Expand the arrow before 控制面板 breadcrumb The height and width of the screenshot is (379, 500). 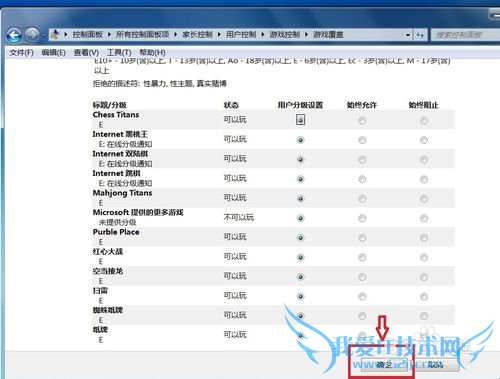66,35
